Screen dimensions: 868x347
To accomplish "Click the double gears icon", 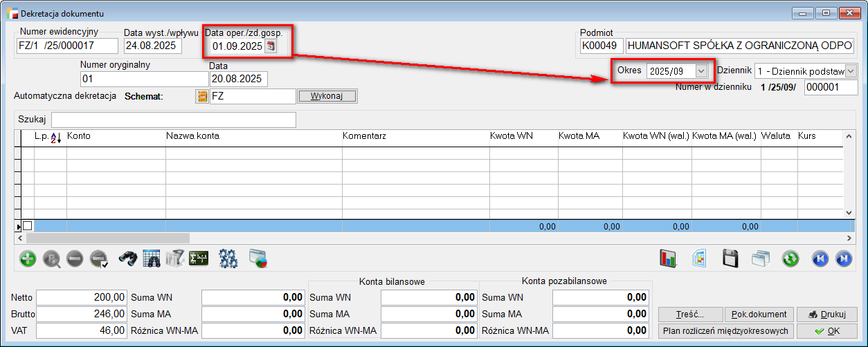I will point(228,259).
